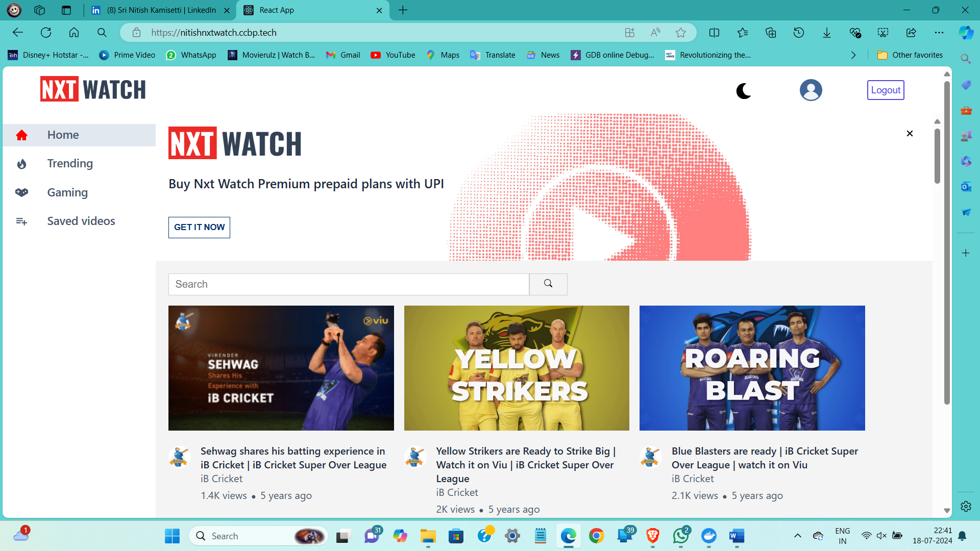Open browser History icon
Viewport: 980px width, 551px height.
[x=799, y=33]
